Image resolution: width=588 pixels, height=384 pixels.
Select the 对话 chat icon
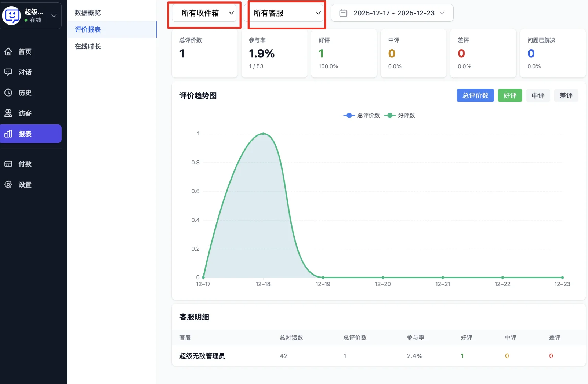click(8, 72)
